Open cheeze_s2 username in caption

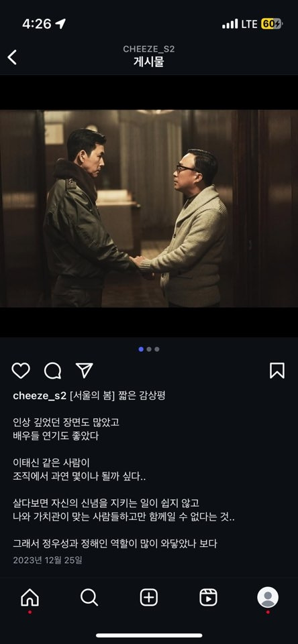[x=40, y=395]
